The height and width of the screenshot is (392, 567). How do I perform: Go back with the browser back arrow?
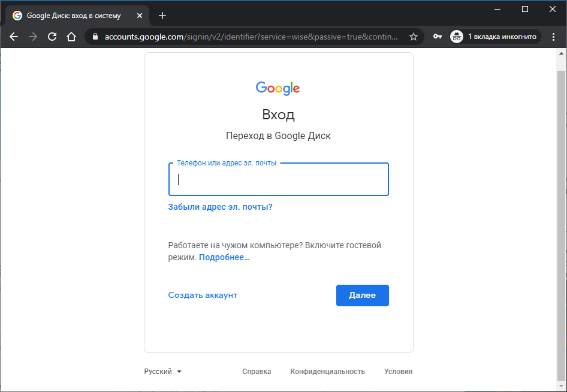(x=14, y=37)
